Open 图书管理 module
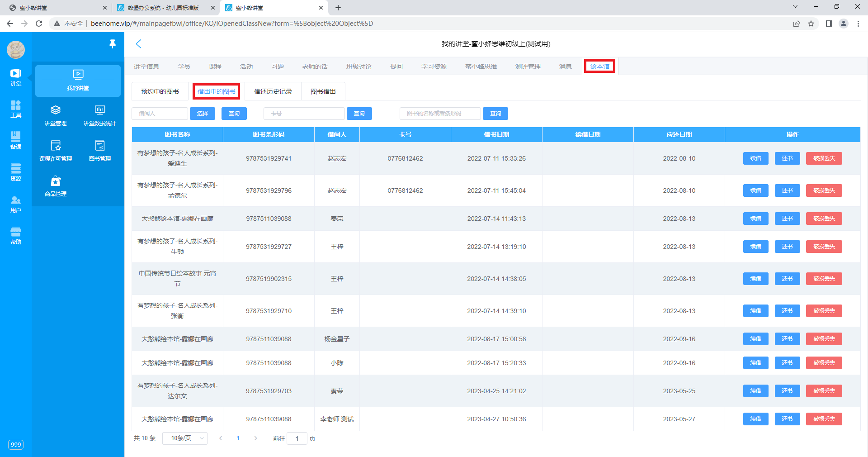Image resolution: width=868 pixels, height=457 pixels. click(x=100, y=151)
